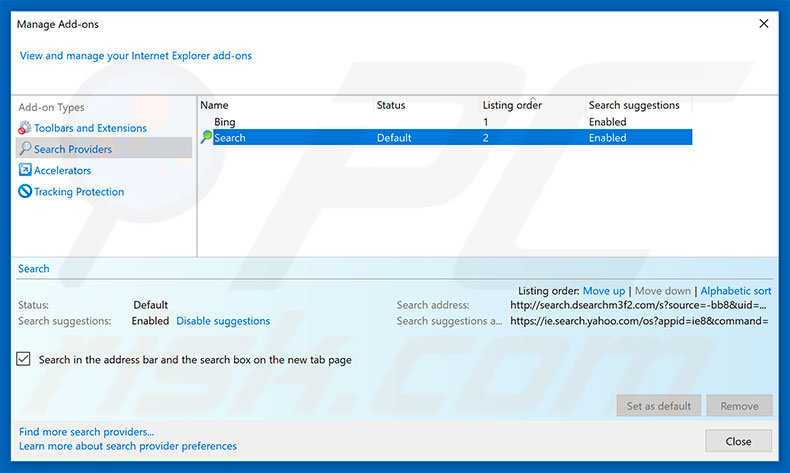Click the Search heading in details pane

pyautogui.click(x=34, y=268)
